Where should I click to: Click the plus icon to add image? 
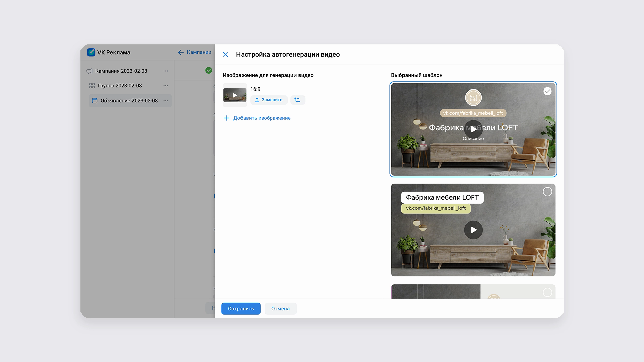(x=227, y=118)
